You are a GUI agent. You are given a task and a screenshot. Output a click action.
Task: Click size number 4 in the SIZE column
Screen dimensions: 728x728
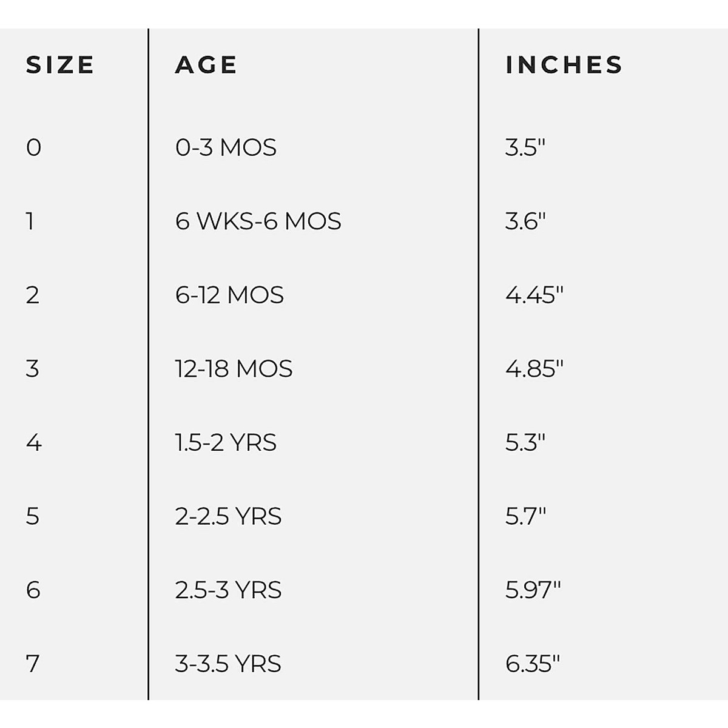pos(34,443)
